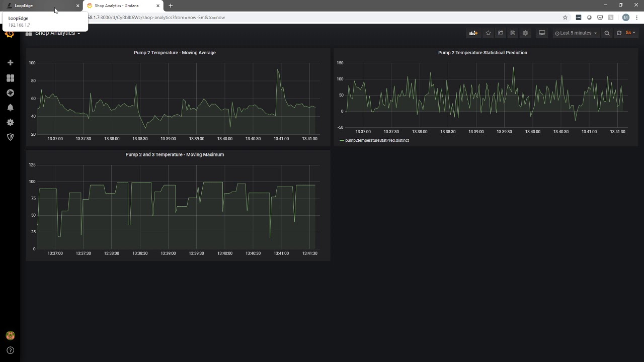Viewport: 644px width, 362px height.
Task: Click the legend color line for pump2temperatureStatPred
Action: [x=342, y=140]
